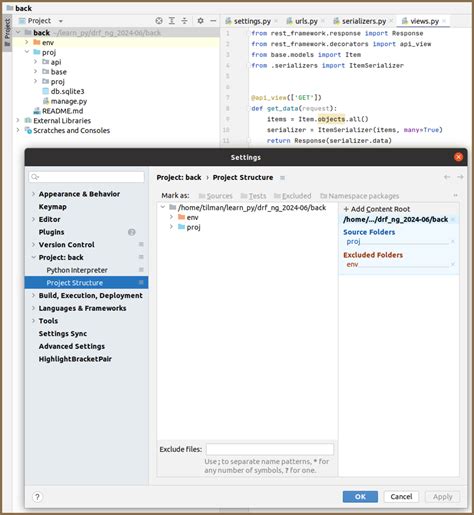Remove env from Excluded Folders with x
Screen dimensions: 474x515
click(453, 264)
